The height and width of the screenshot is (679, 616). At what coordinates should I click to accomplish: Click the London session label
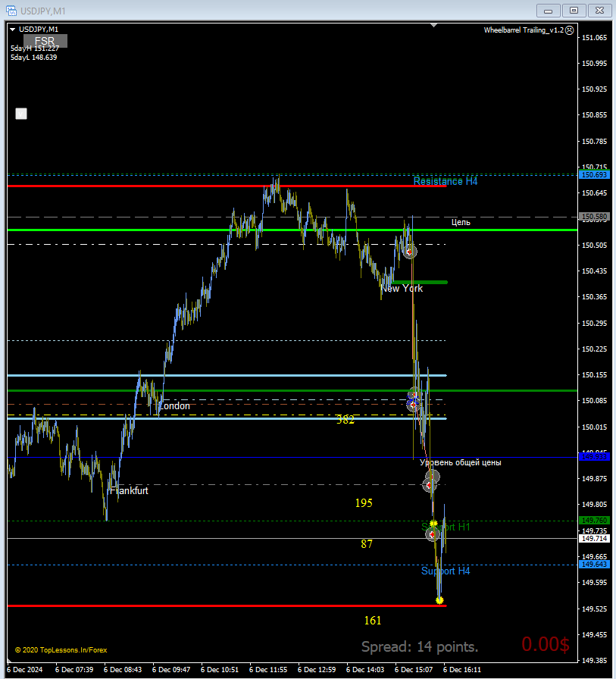click(174, 405)
